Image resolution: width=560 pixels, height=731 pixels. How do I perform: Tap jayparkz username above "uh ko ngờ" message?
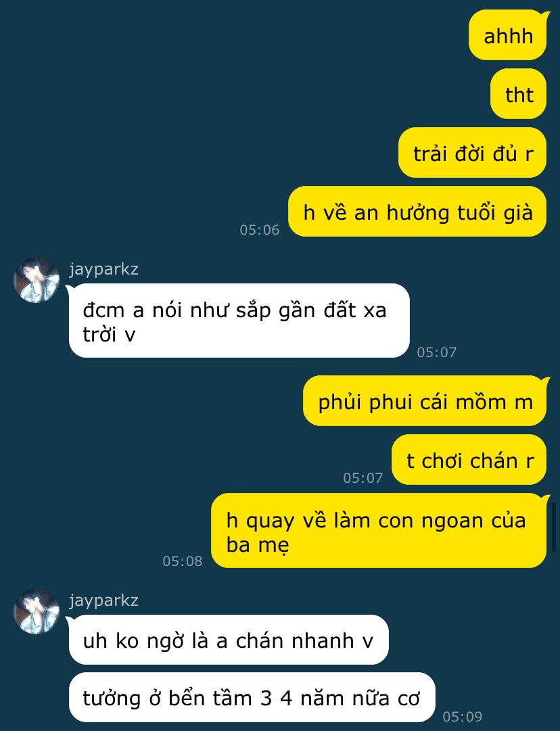(103, 600)
